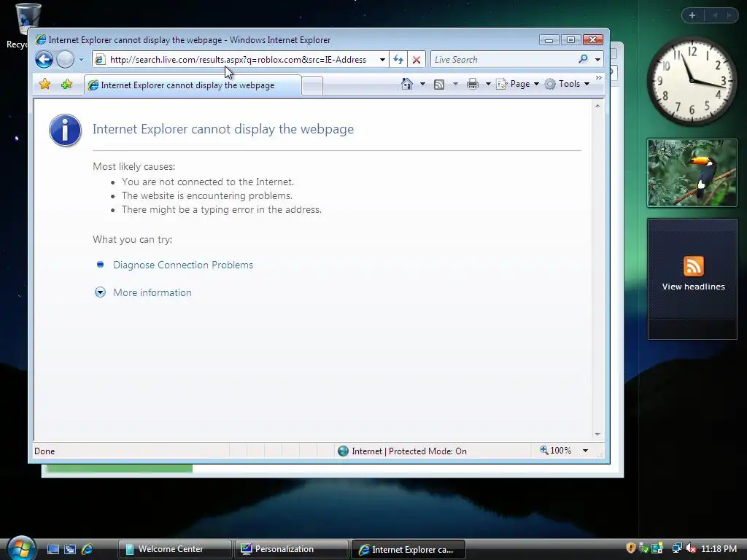Click the Internet Protected Mode status zone
Image resolution: width=747 pixels, height=560 pixels.
click(x=403, y=451)
